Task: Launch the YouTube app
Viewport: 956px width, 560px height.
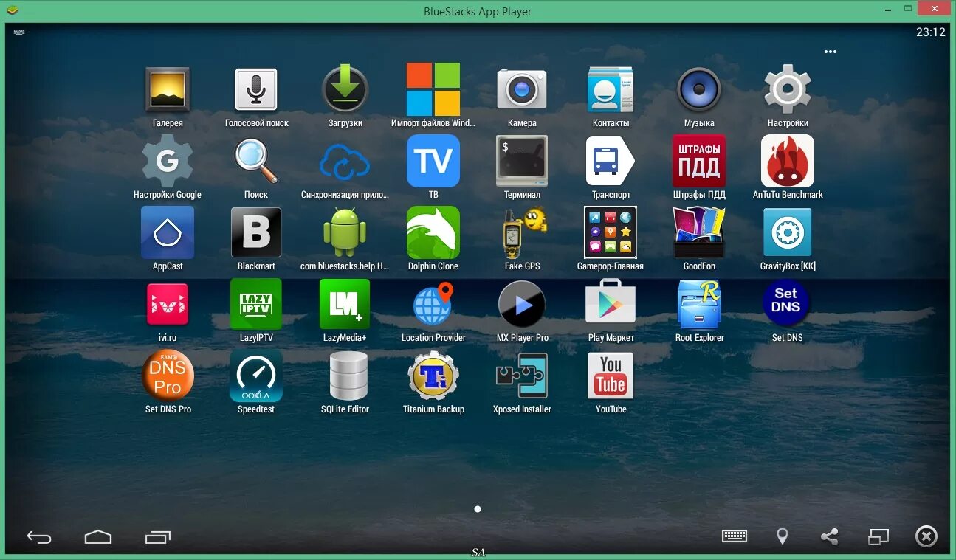Action: (x=611, y=376)
